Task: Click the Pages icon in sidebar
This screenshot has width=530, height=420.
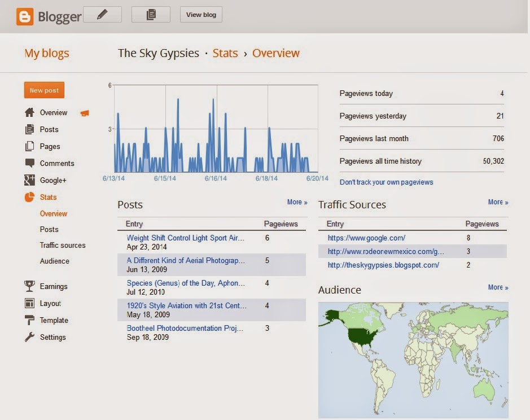Action: [29, 146]
